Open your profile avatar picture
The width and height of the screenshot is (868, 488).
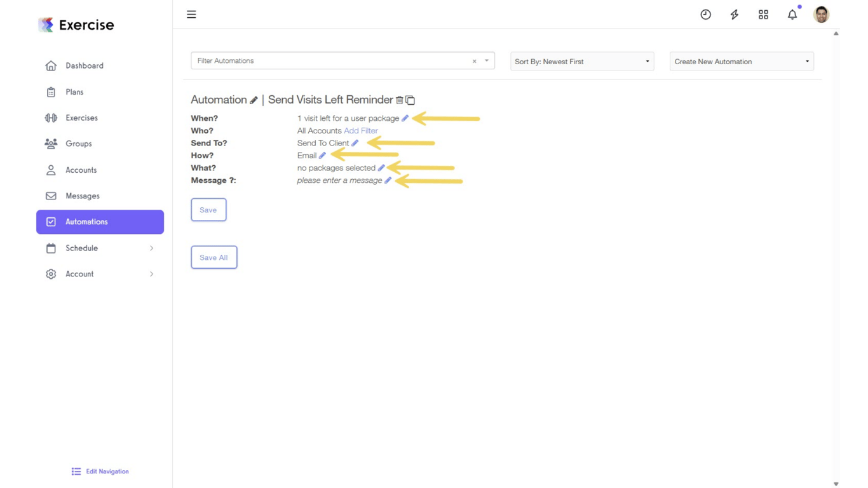click(x=821, y=14)
